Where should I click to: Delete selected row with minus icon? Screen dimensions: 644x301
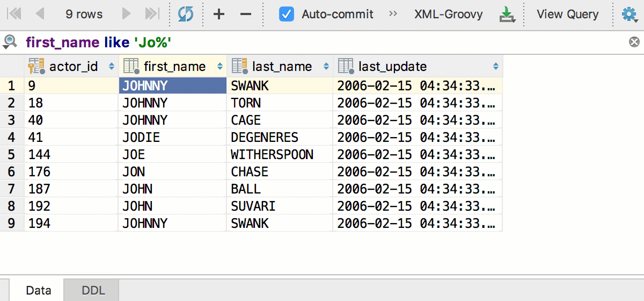(x=246, y=15)
